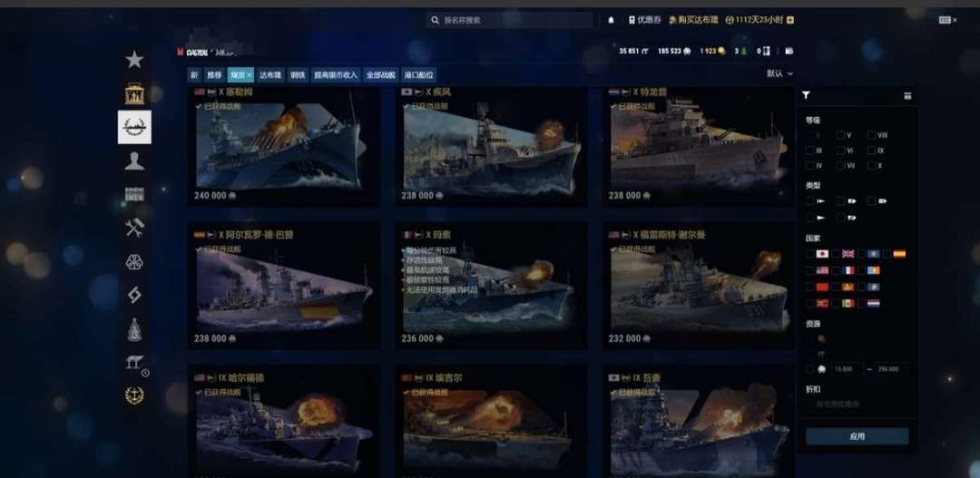Open the Christmas tree section in sidebar
The height and width of the screenshot is (478, 980).
coord(134,329)
